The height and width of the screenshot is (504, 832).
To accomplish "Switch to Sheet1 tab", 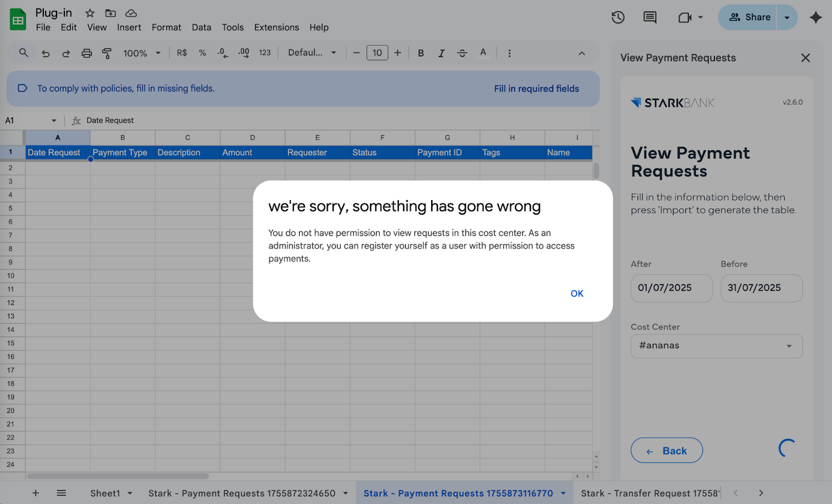I will click(105, 493).
